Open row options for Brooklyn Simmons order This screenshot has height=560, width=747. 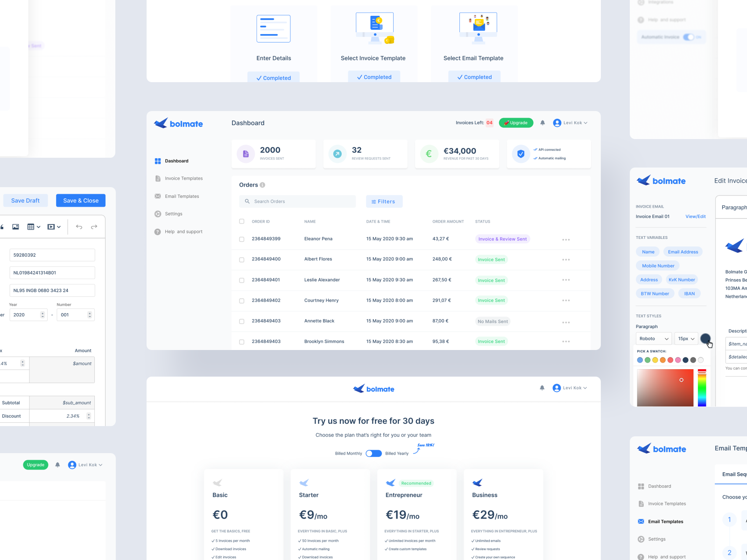pyautogui.click(x=566, y=342)
